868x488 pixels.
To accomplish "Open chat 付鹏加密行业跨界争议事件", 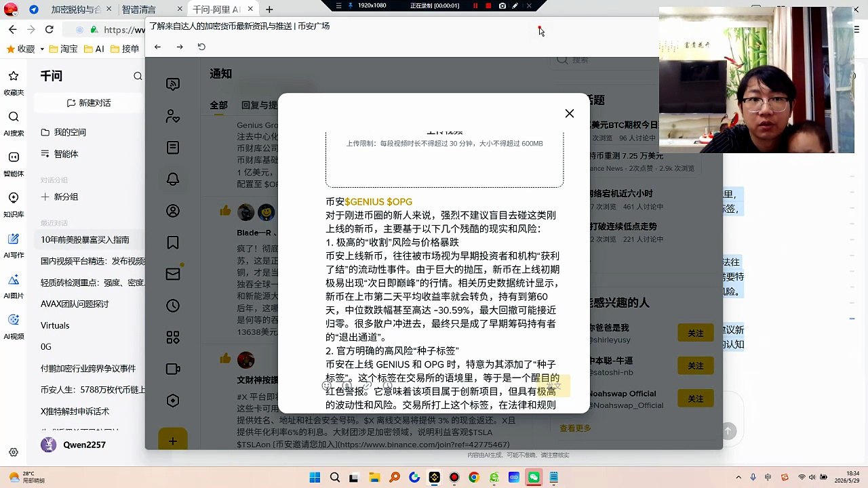I will pos(90,368).
